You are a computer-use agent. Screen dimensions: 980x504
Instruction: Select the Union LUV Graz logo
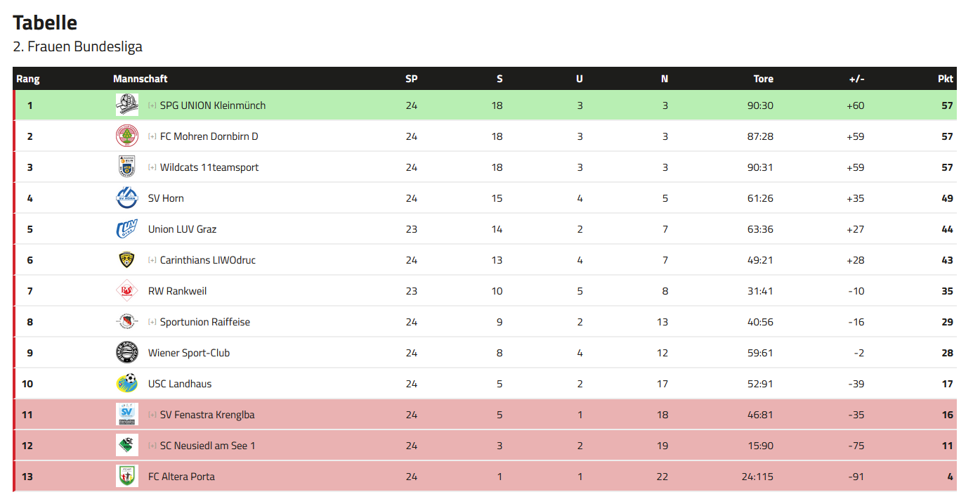coord(127,229)
